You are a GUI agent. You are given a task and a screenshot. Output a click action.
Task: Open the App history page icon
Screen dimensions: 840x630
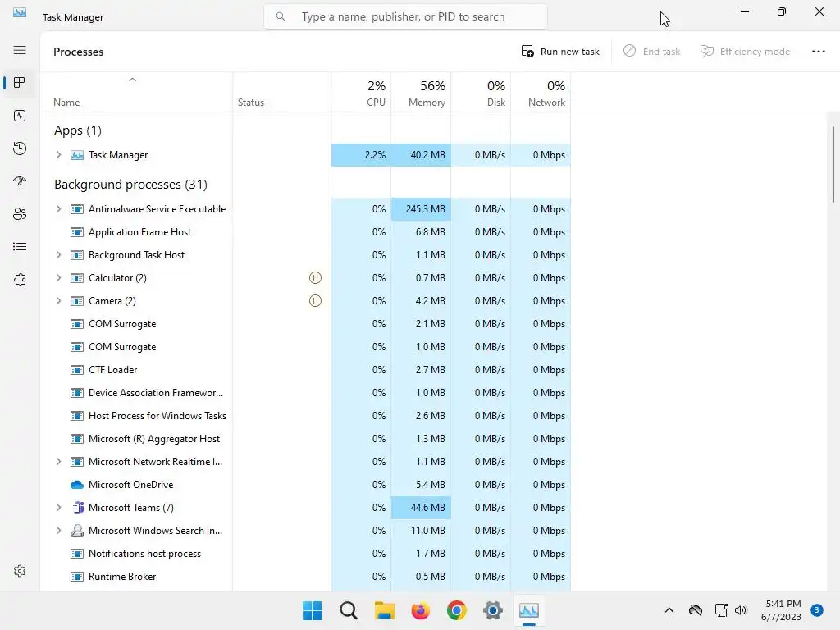click(x=20, y=148)
